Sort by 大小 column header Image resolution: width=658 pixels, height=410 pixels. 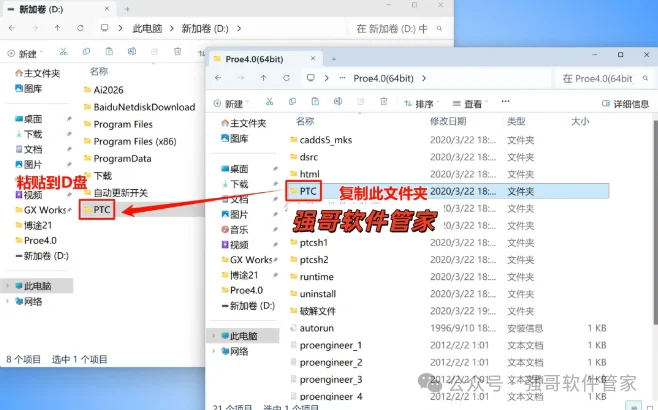pyautogui.click(x=580, y=121)
